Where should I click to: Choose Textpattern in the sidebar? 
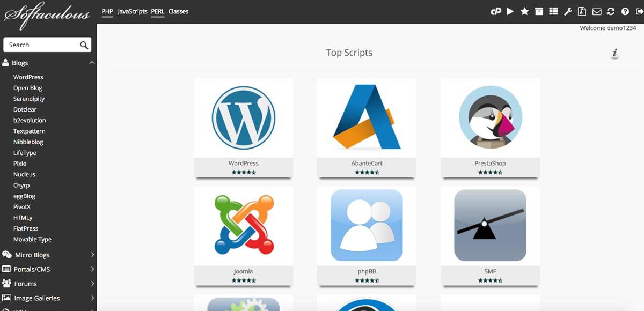(30, 131)
